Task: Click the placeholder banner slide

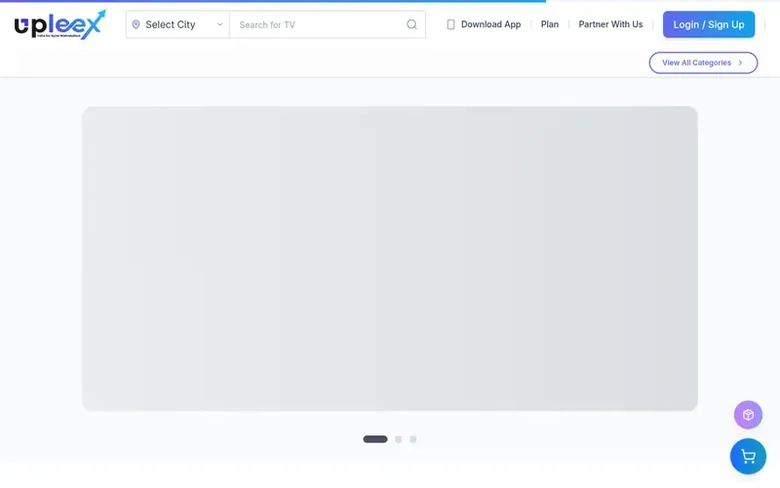Action: point(390,258)
